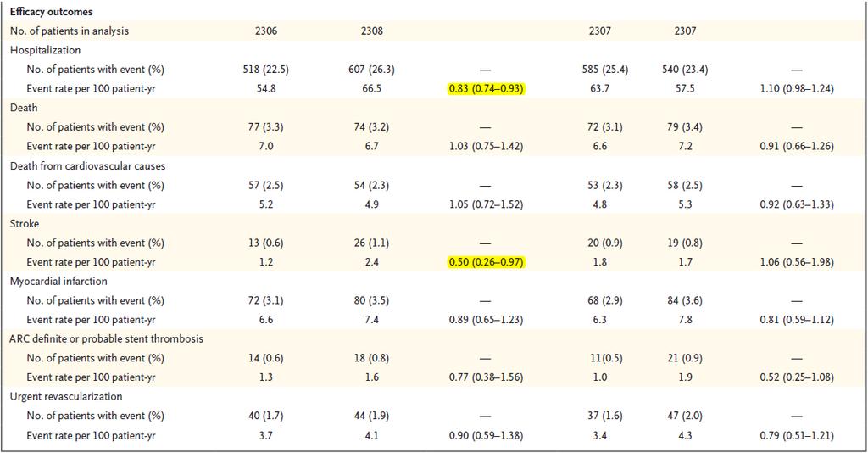Click the ratio 0.52 (0.25–1.08)

tap(797, 377)
